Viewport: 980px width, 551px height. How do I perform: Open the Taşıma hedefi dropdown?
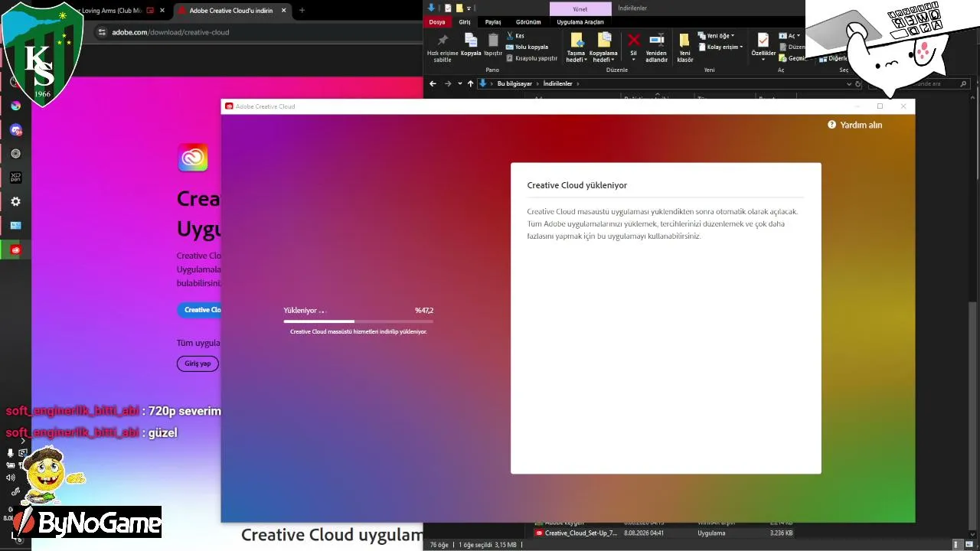coord(576,57)
